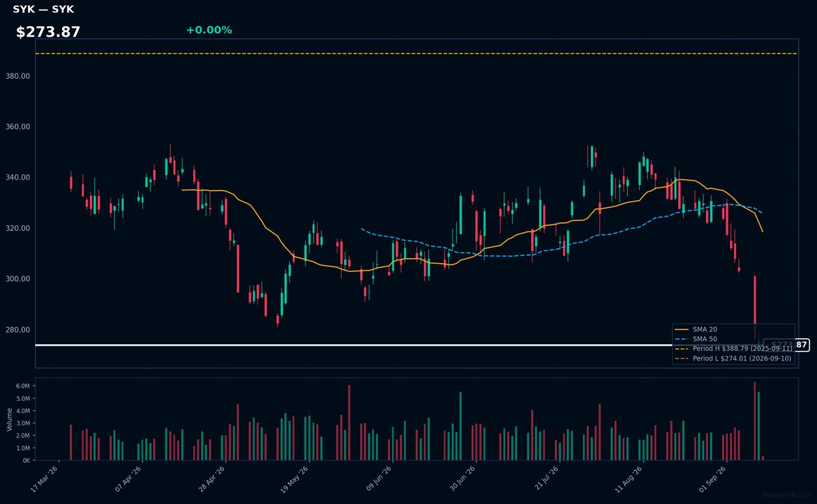Image resolution: width=817 pixels, height=504 pixels.
Task: Click the Period H $388.79 legend entry
Action: point(733,348)
